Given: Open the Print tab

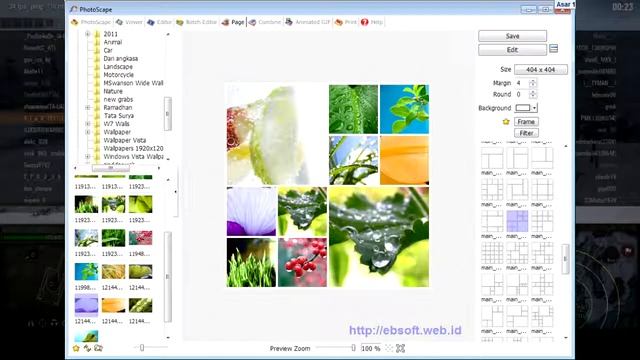Looking at the screenshot, I should coord(345,22).
